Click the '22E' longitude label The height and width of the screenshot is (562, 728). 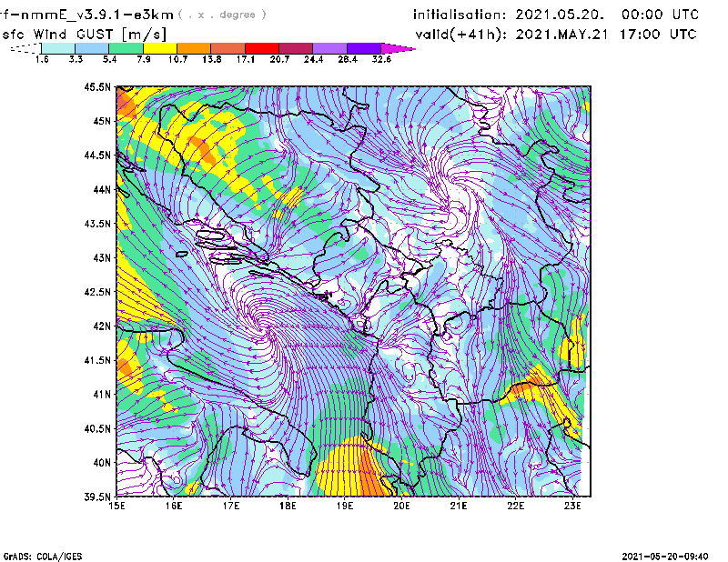515,506
